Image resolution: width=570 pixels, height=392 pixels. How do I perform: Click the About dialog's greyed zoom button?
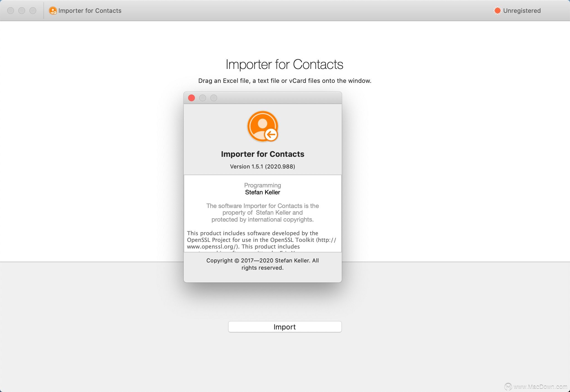pyautogui.click(x=214, y=98)
